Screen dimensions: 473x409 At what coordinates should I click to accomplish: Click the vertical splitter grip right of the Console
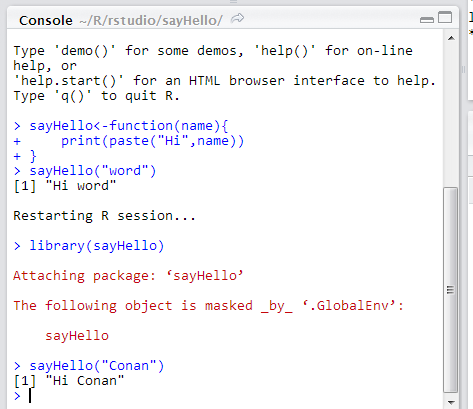[463, 69]
